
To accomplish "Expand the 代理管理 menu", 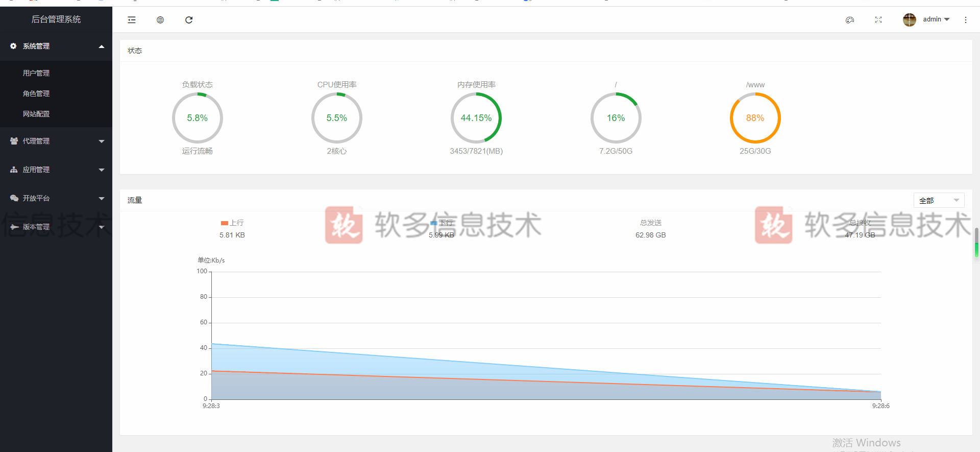I will click(x=56, y=141).
